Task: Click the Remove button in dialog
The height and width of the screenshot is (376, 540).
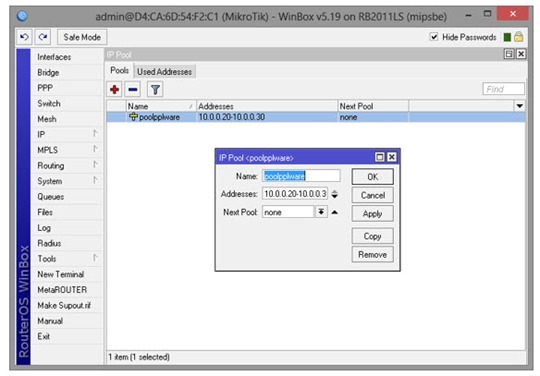Action: pyautogui.click(x=373, y=254)
